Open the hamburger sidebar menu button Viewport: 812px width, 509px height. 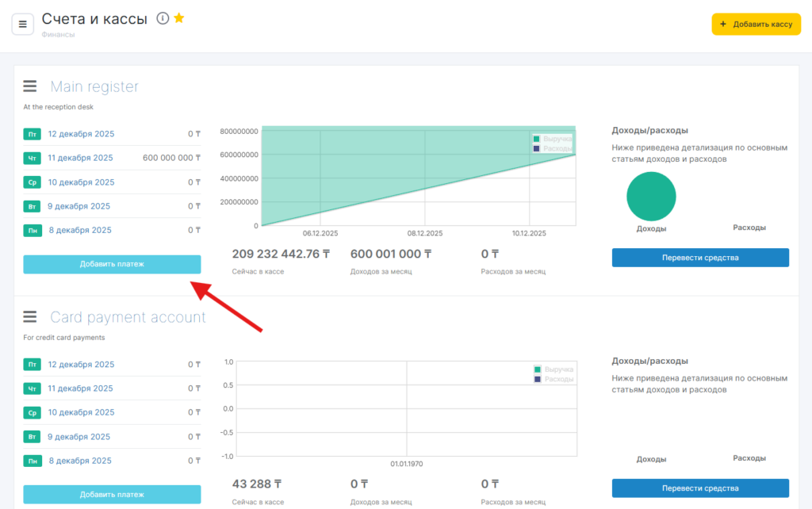pos(22,25)
